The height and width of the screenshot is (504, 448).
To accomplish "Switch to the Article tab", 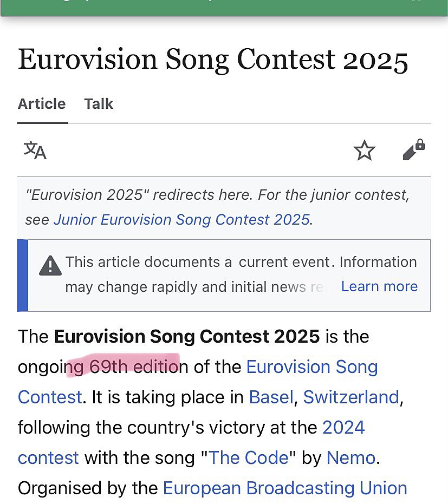I will [x=42, y=104].
